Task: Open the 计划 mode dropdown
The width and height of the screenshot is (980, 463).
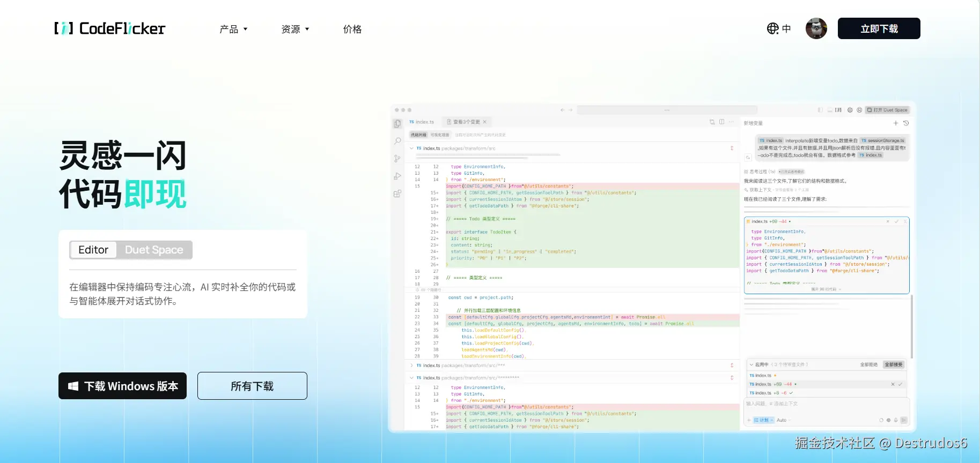Action: coord(764,420)
